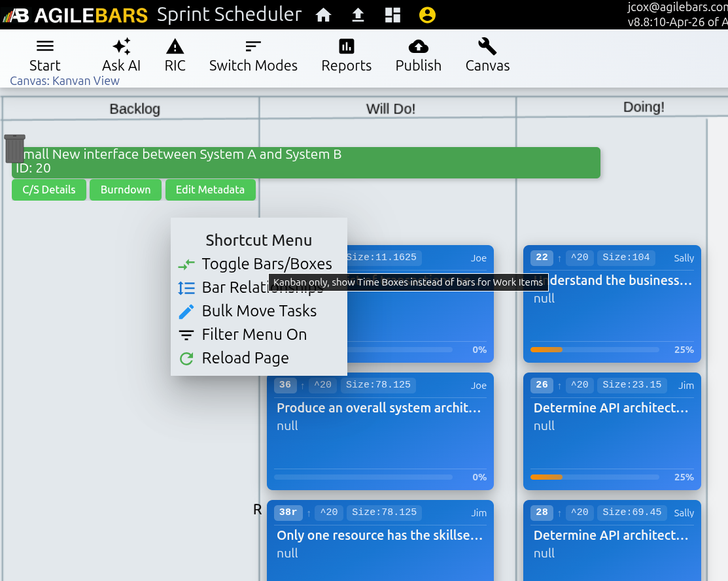Click Size:23.15 tag on card 26
The width and height of the screenshot is (728, 581).
click(x=632, y=385)
